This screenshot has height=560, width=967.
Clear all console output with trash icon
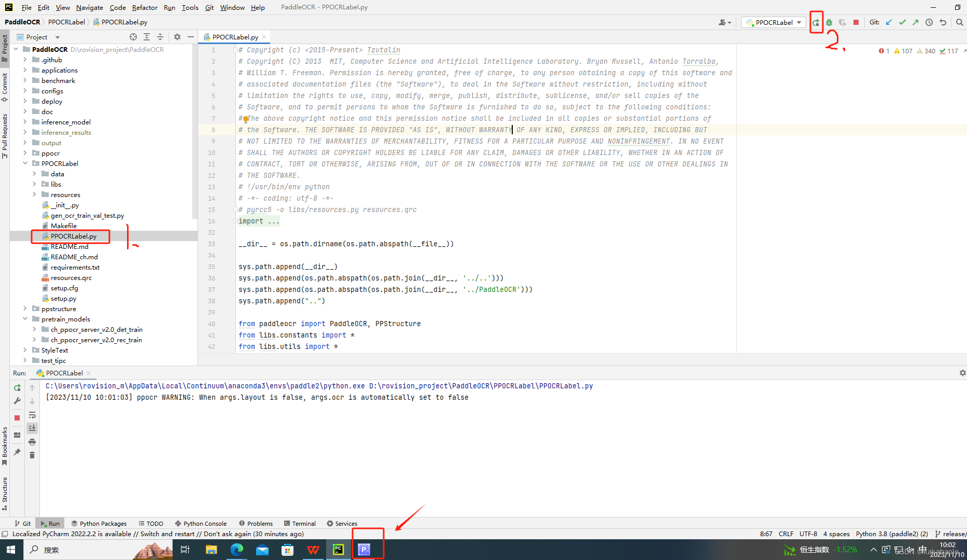[x=32, y=455]
